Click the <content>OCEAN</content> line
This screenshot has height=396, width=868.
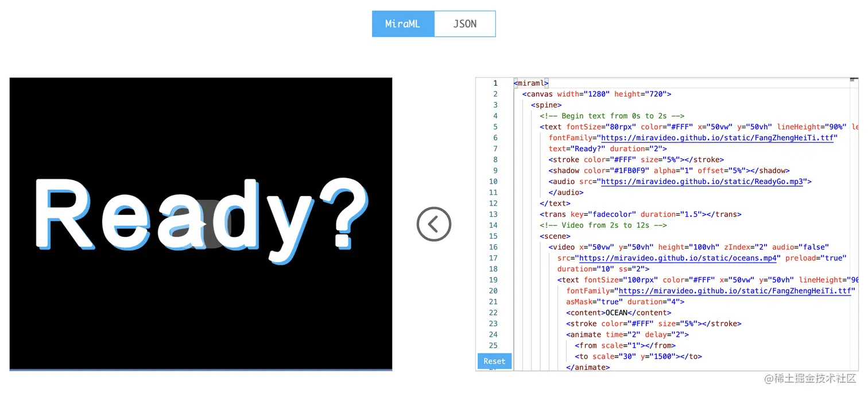619,313
